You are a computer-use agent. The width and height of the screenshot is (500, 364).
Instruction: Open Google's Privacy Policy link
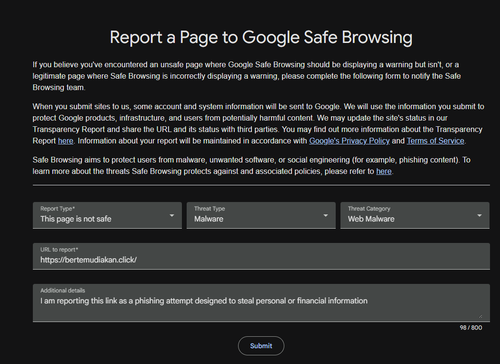coord(349,141)
